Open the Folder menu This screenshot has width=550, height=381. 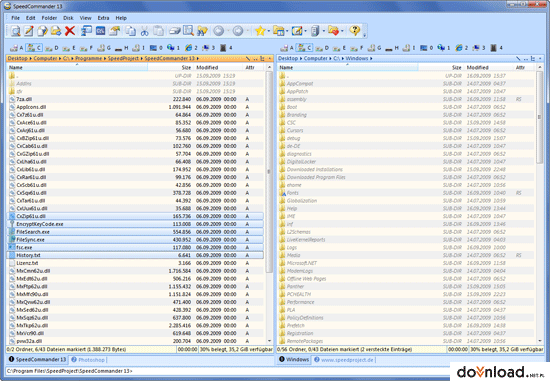(x=49, y=18)
